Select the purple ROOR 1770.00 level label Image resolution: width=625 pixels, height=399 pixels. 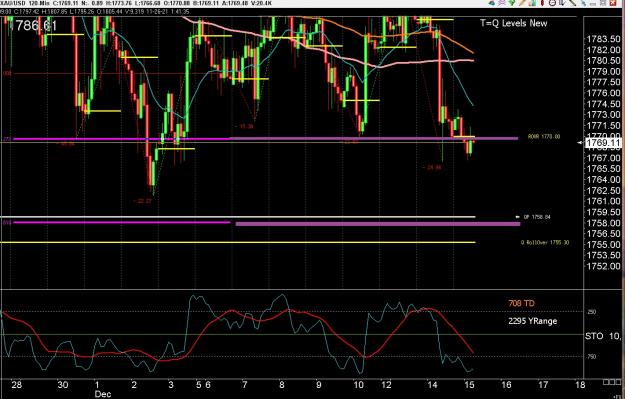click(x=544, y=136)
